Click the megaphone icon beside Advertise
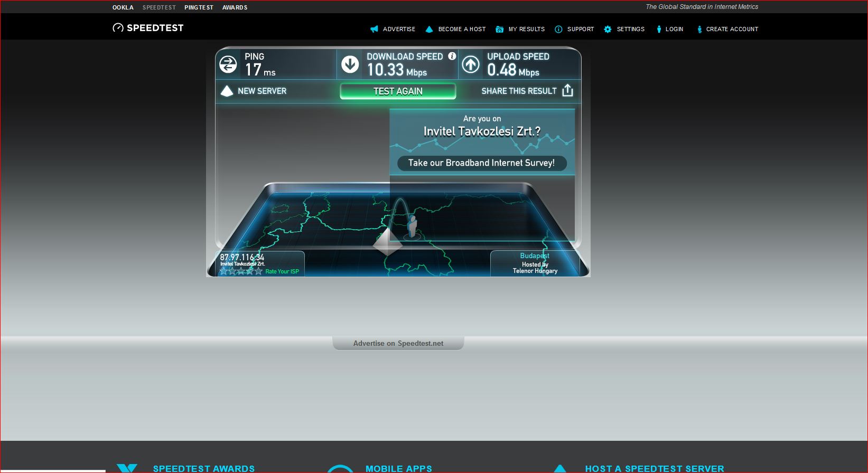Image resolution: width=868 pixels, height=473 pixels. tap(374, 29)
